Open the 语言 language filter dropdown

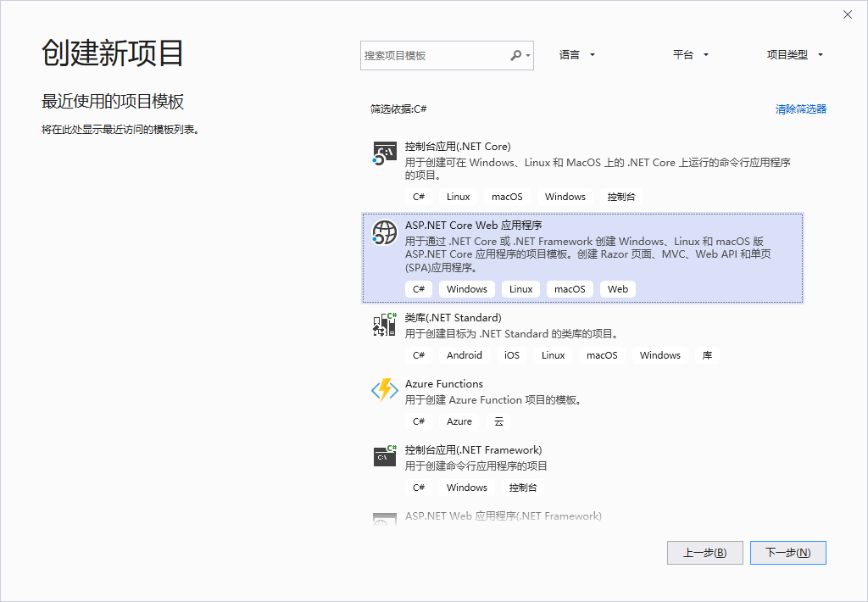point(576,55)
